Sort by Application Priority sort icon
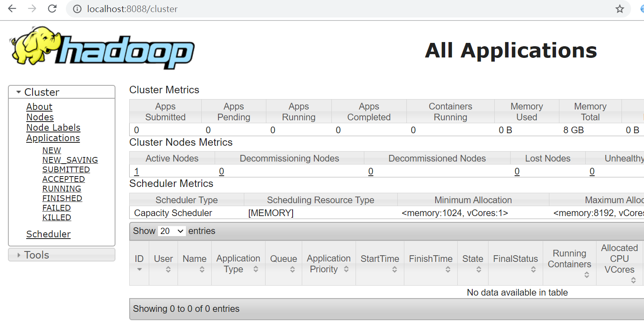This screenshot has width=644, height=326. point(346,269)
